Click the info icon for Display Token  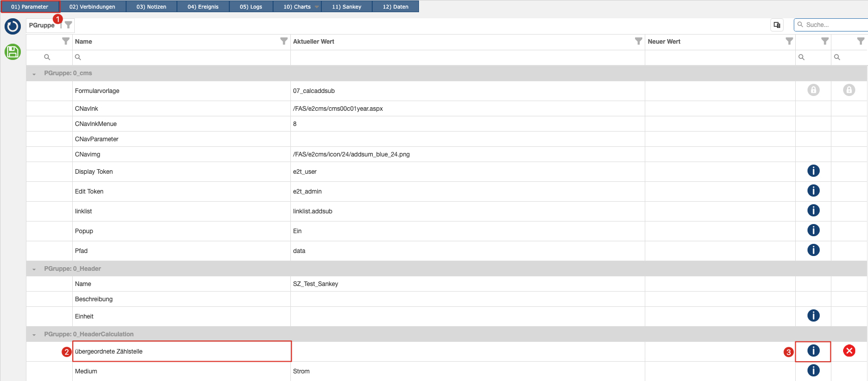813,171
